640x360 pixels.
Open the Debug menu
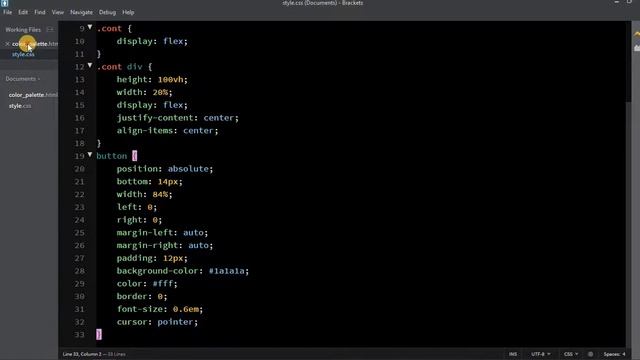coord(107,12)
